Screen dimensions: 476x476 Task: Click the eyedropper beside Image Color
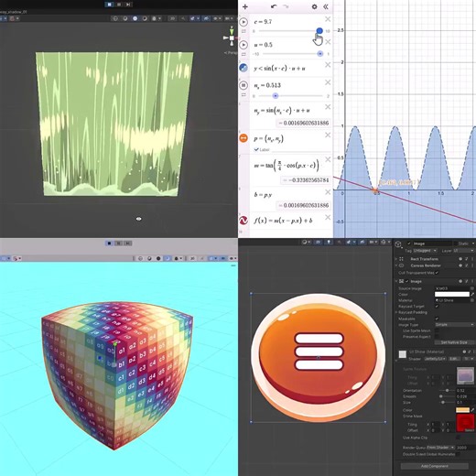point(472,294)
